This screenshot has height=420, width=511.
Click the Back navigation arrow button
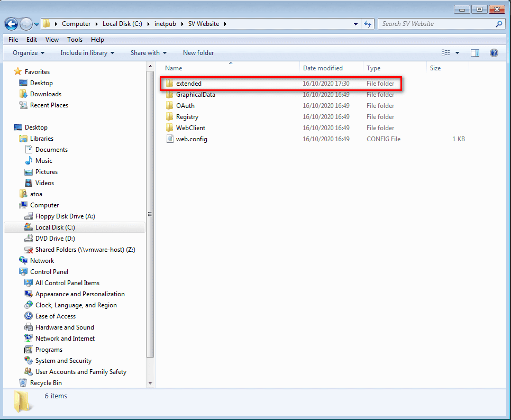(x=12, y=24)
